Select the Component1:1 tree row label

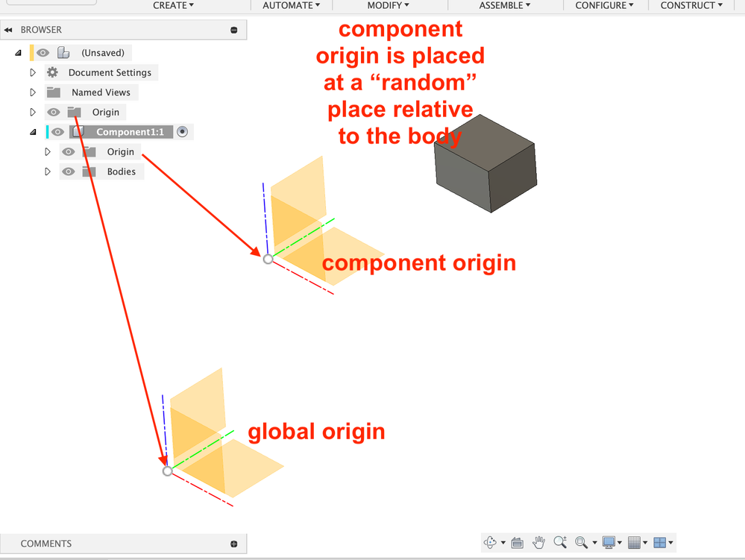click(x=130, y=132)
